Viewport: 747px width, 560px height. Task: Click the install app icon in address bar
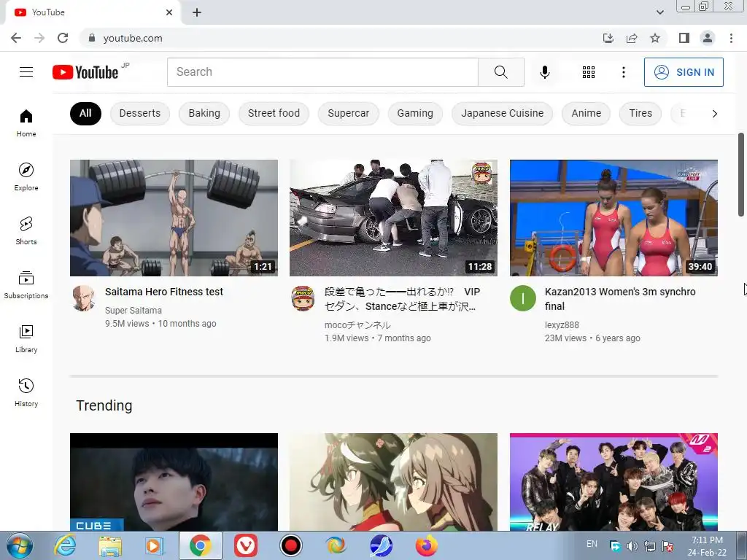(x=608, y=38)
